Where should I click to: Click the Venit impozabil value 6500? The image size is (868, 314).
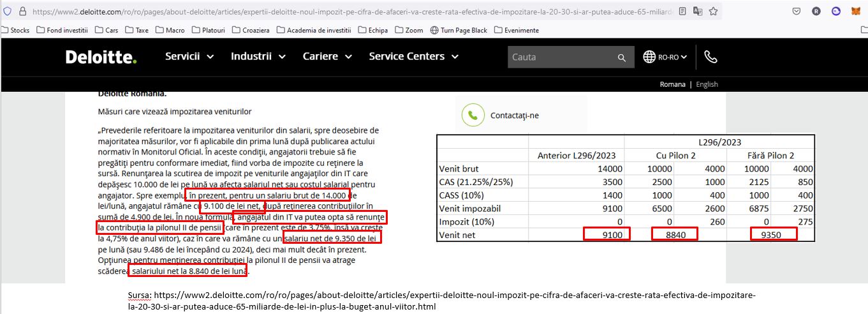pos(663,208)
